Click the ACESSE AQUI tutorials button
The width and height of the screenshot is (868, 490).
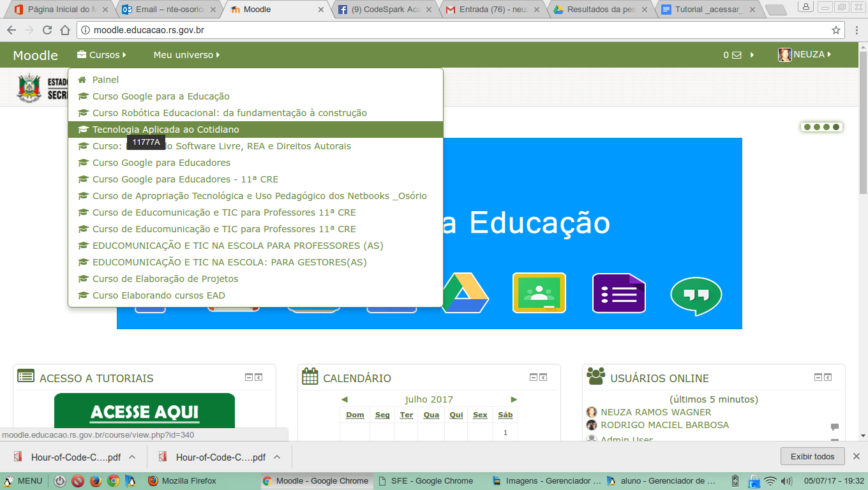click(x=144, y=412)
